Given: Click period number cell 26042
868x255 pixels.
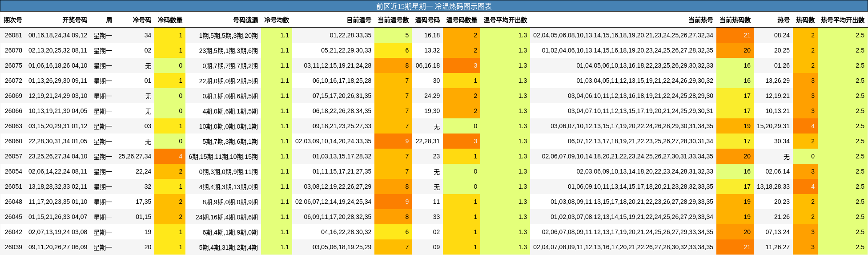Looking at the screenshot, I should 13,232.
